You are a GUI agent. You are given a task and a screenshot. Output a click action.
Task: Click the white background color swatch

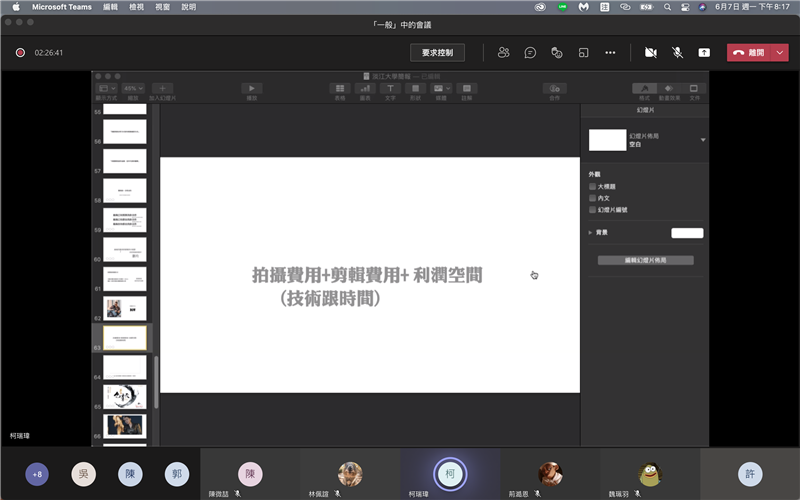(x=686, y=233)
